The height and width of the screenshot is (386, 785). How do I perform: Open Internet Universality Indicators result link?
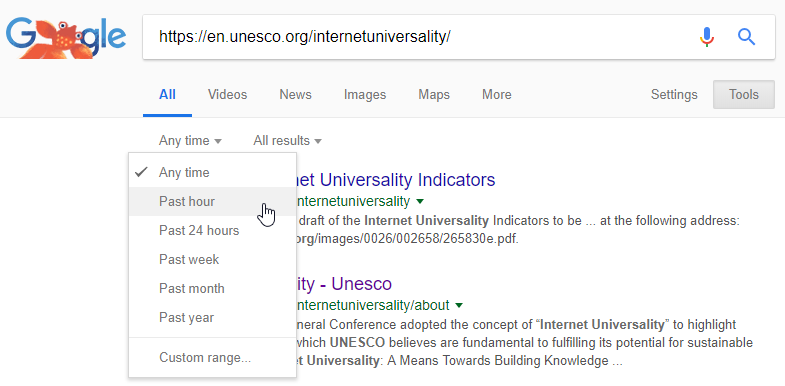pos(396,180)
